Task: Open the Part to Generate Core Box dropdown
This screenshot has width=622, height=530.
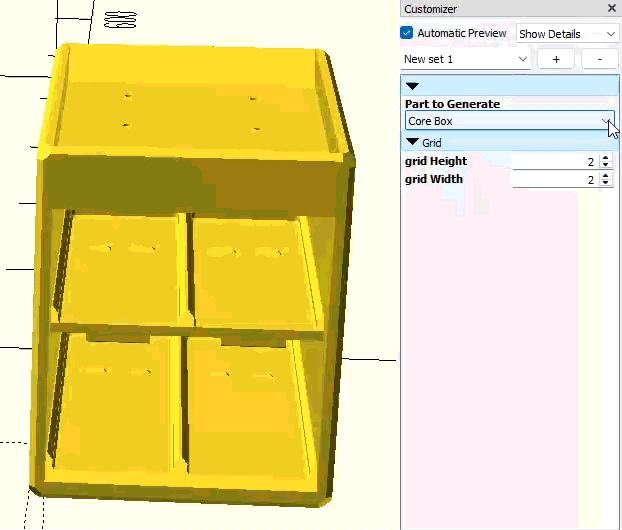Action: tap(509, 121)
